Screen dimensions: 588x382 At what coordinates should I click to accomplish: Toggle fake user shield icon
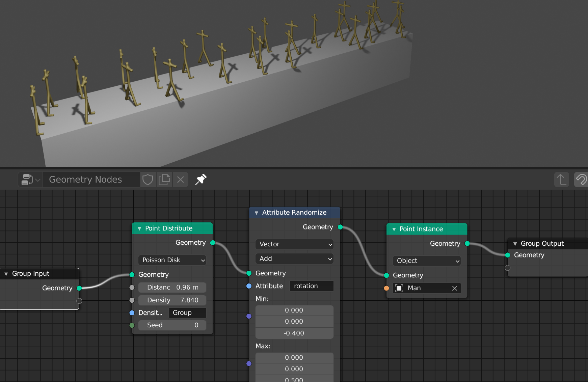(x=148, y=180)
